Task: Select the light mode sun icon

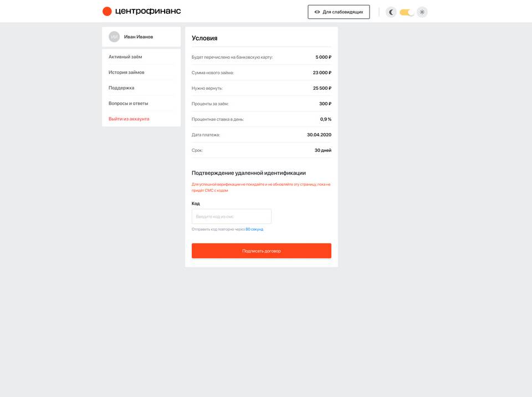Action: (x=422, y=12)
